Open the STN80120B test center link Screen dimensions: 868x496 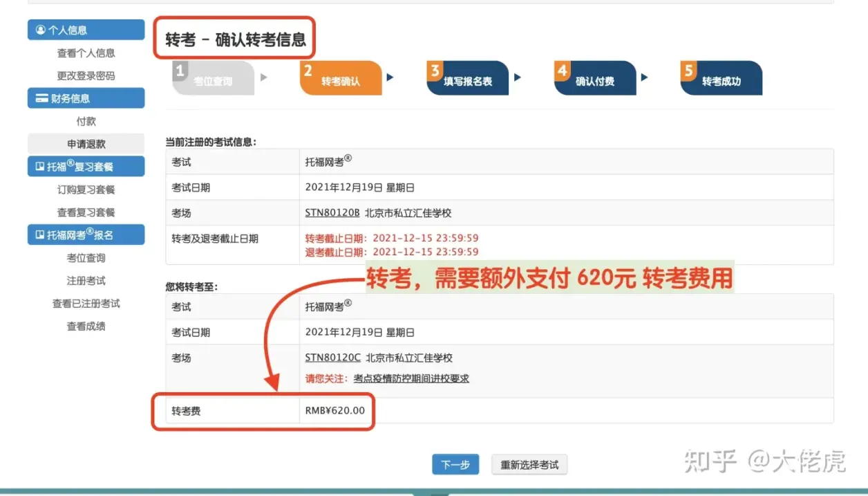(332, 213)
